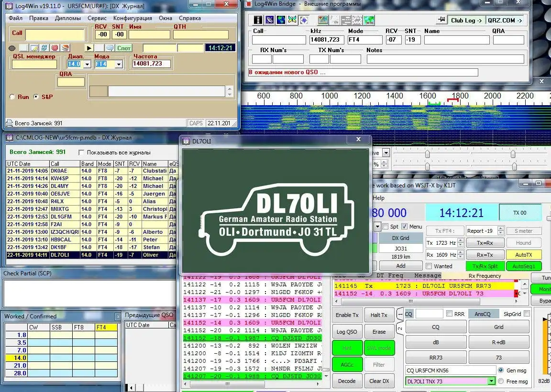This screenshot has width=551, height=392.
Task: Click the blank button right of play arrow
Action: [99, 48]
